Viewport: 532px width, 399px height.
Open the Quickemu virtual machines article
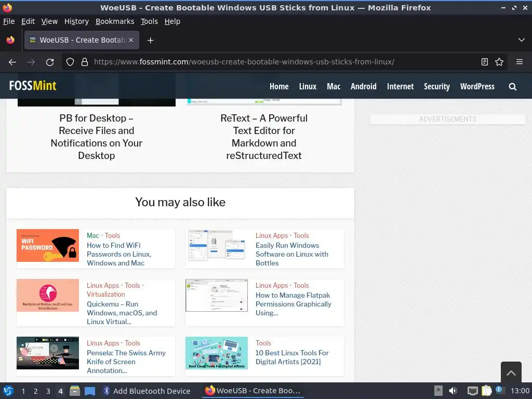click(x=122, y=313)
